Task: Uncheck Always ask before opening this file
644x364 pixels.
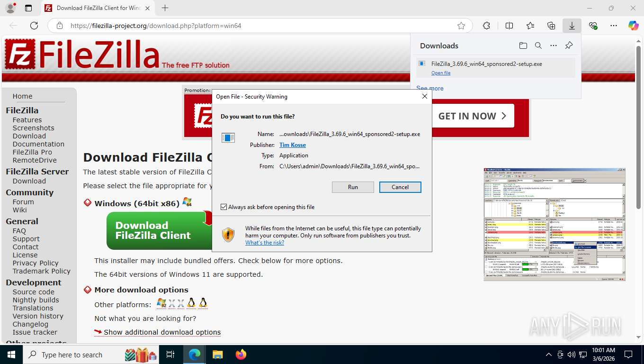Action: [224, 207]
